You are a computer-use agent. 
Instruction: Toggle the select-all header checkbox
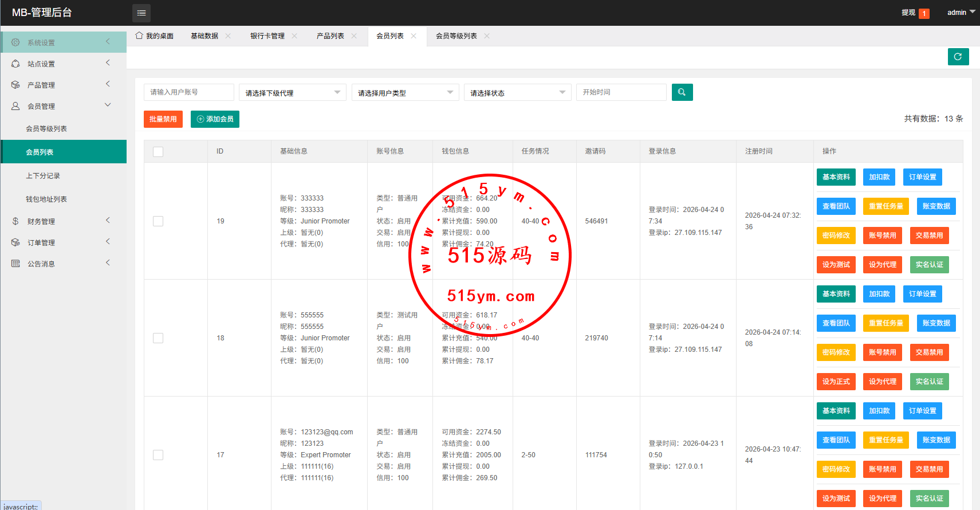(x=158, y=152)
